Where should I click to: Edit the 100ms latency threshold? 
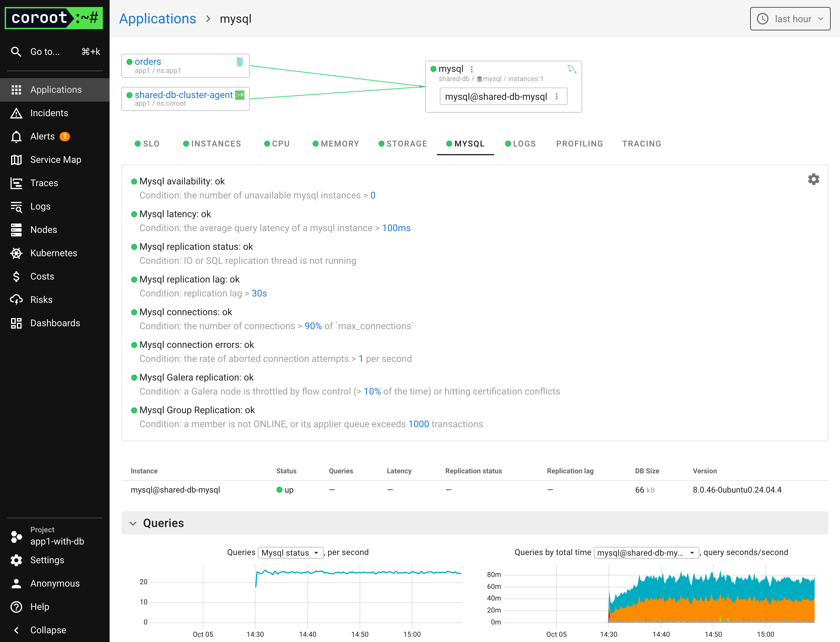pyautogui.click(x=396, y=228)
